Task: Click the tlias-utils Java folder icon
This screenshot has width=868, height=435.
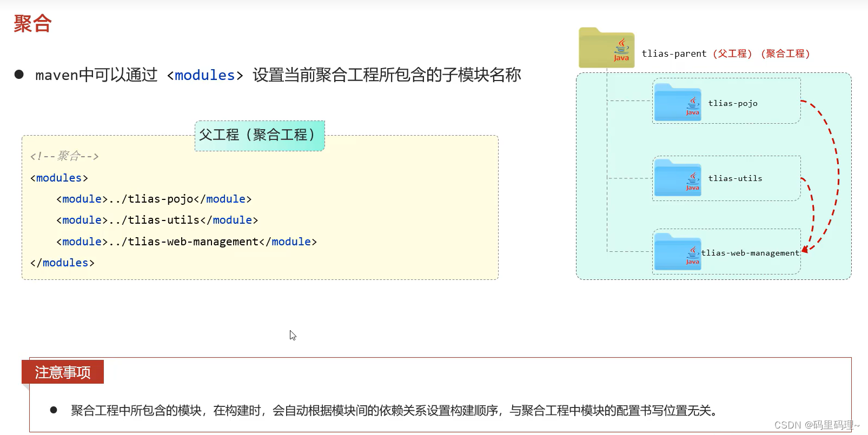Action: [x=678, y=178]
